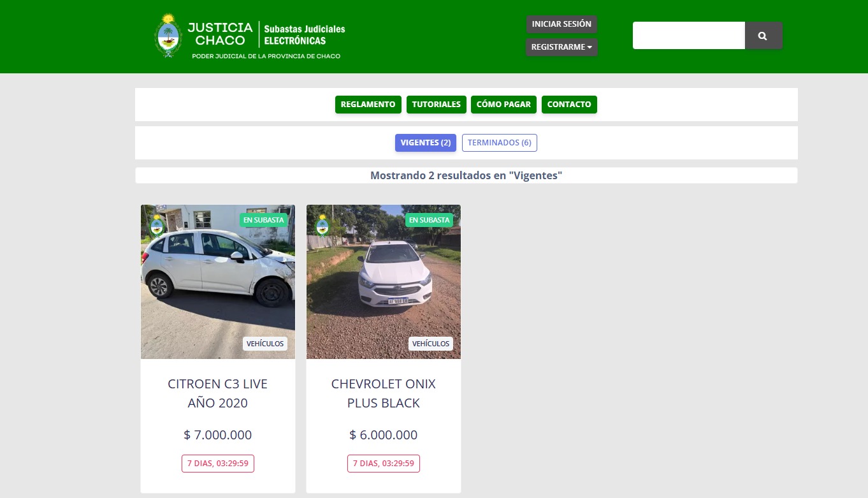Select the VIGENTES (2) tab
868x498 pixels.
point(425,142)
